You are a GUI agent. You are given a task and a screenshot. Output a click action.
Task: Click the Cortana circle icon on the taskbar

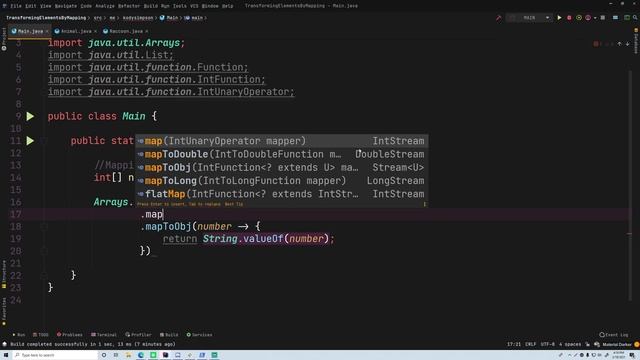pyautogui.click(x=104, y=355)
